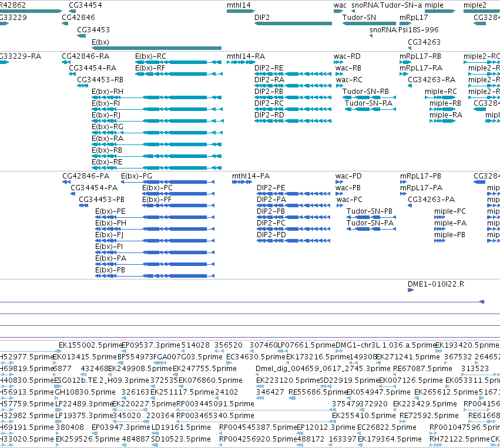Select the DIP2-RD transcript label

click(269, 115)
